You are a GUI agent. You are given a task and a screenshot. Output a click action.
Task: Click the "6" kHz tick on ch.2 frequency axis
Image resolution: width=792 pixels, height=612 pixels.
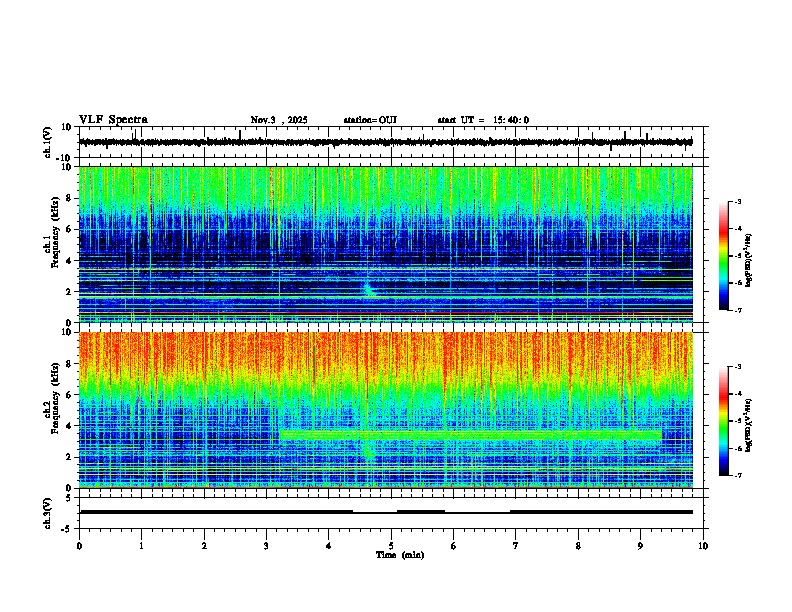(69, 395)
